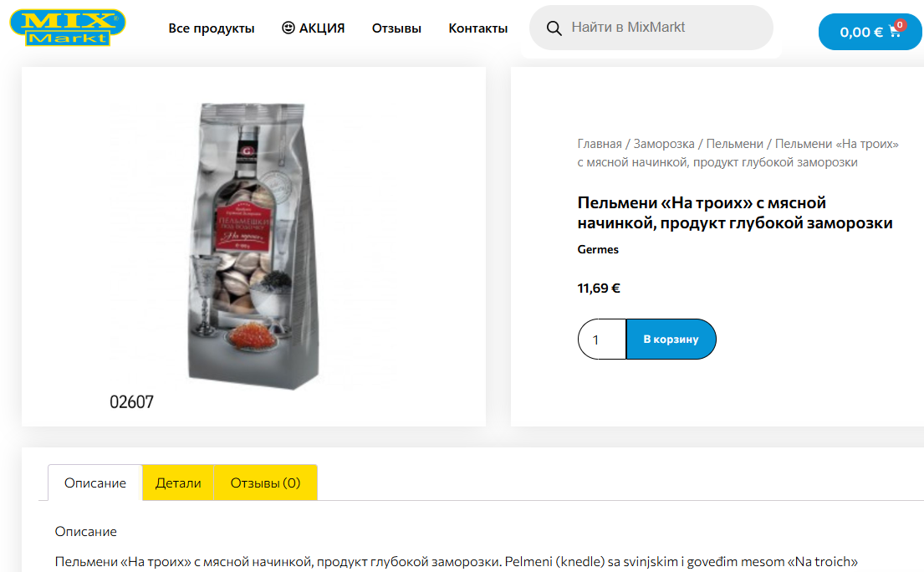Follow the Главная breadcrumb link

(x=600, y=144)
